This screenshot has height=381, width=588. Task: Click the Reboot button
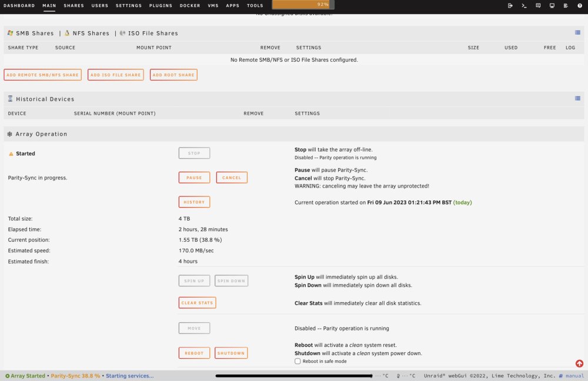pos(194,353)
